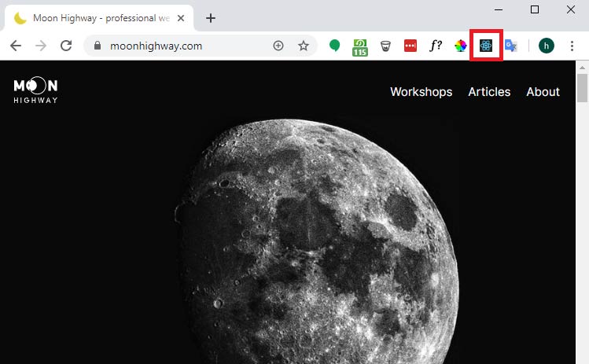
Task: Click the red three-dot extension icon
Action: 410,46
